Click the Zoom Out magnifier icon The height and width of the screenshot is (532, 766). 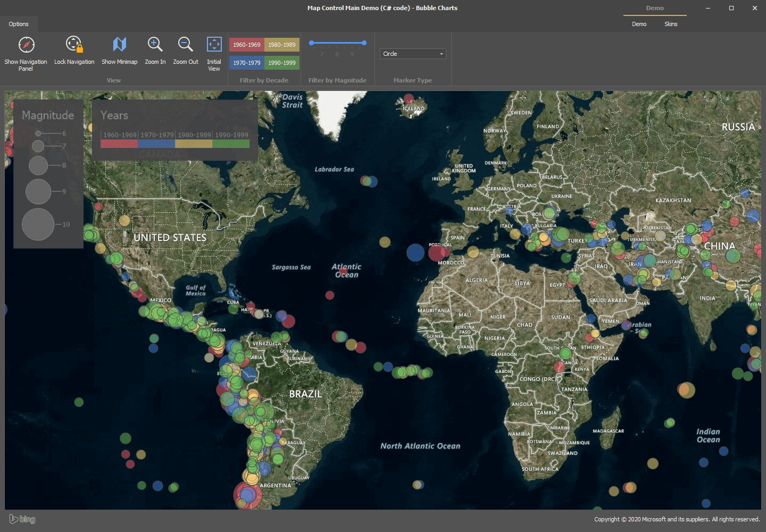(185, 45)
